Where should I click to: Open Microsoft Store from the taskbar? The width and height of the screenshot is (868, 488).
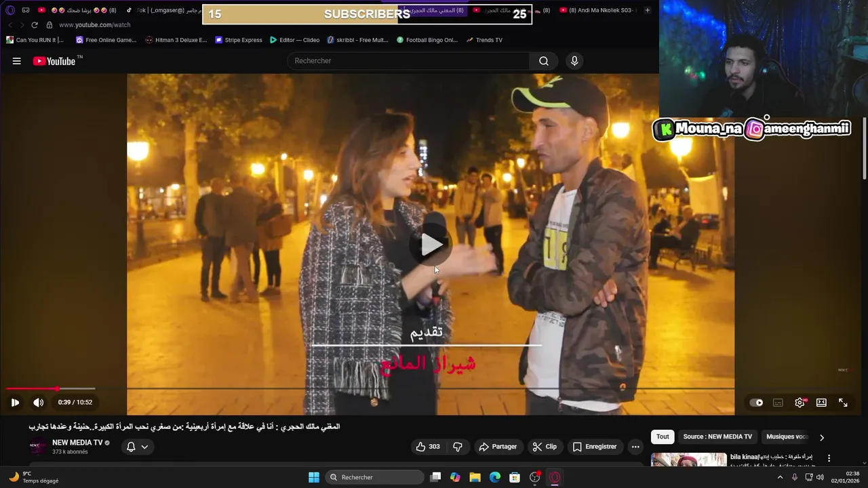[515, 477]
